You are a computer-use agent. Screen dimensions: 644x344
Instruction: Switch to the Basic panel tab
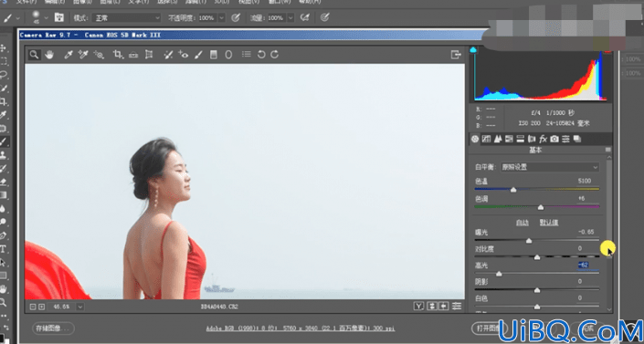(x=475, y=139)
